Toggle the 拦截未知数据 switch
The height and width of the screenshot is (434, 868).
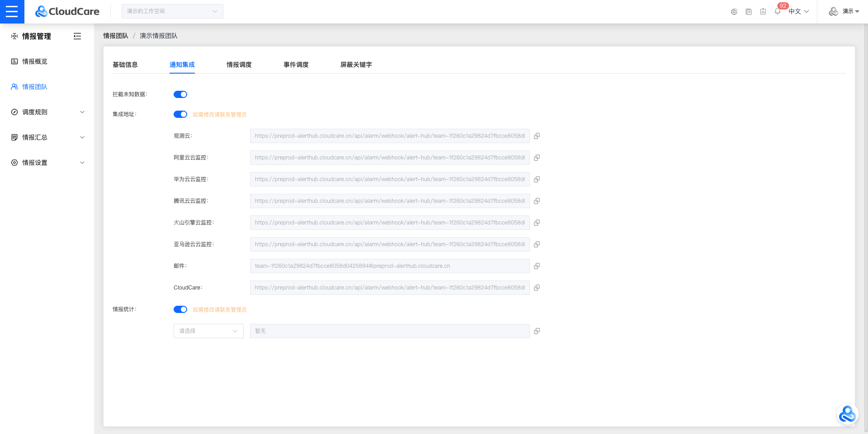point(180,94)
